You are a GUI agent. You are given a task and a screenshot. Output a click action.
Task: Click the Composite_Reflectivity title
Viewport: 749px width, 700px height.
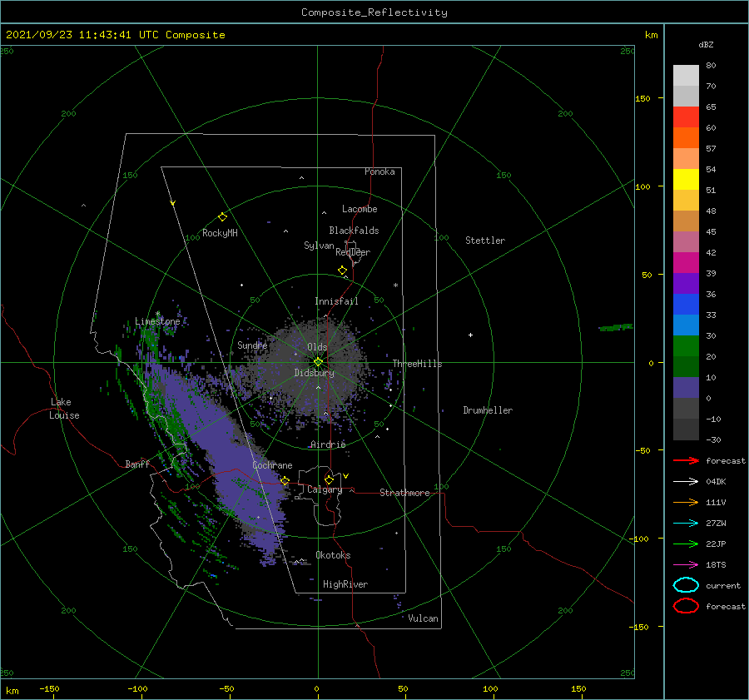(x=374, y=12)
